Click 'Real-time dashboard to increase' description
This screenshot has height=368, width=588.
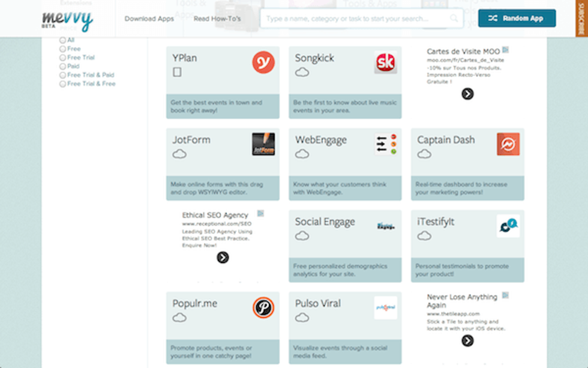pyautogui.click(x=461, y=189)
